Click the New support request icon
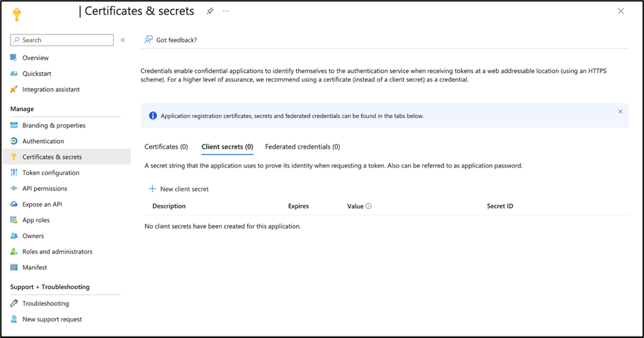This screenshot has width=644, height=338. tap(14, 319)
